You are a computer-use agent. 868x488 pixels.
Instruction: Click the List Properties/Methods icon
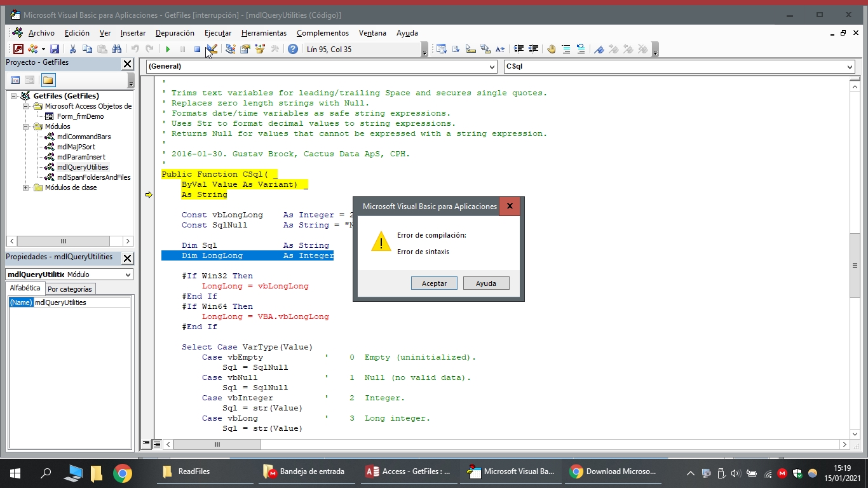point(442,49)
